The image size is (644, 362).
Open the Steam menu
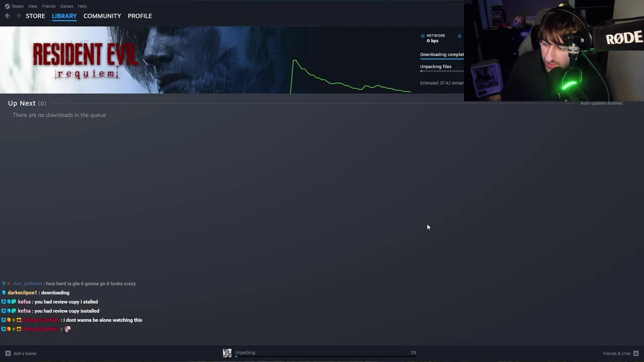click(18, 6)
